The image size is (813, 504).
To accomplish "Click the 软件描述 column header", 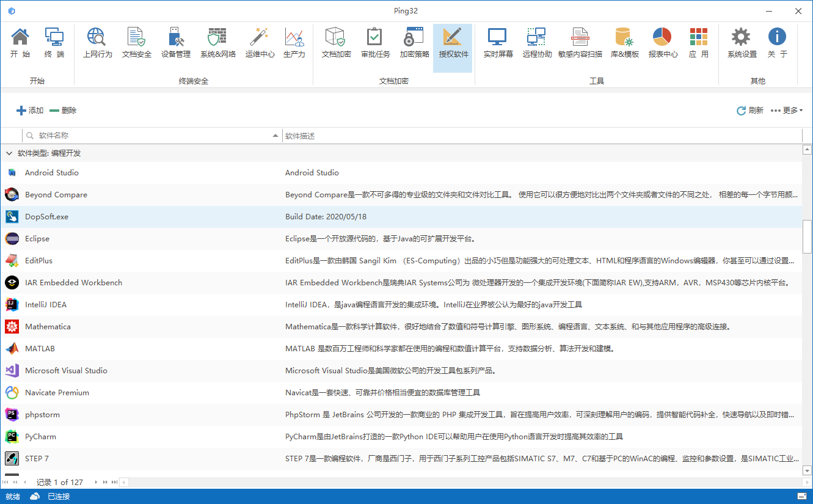I will pos(542,136).
